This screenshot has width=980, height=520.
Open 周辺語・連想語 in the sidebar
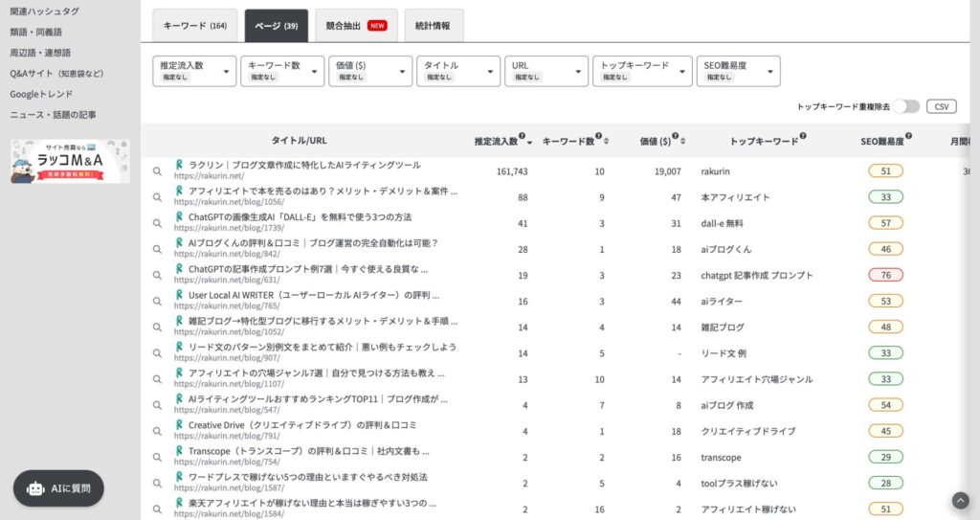(x=40, y=53)
